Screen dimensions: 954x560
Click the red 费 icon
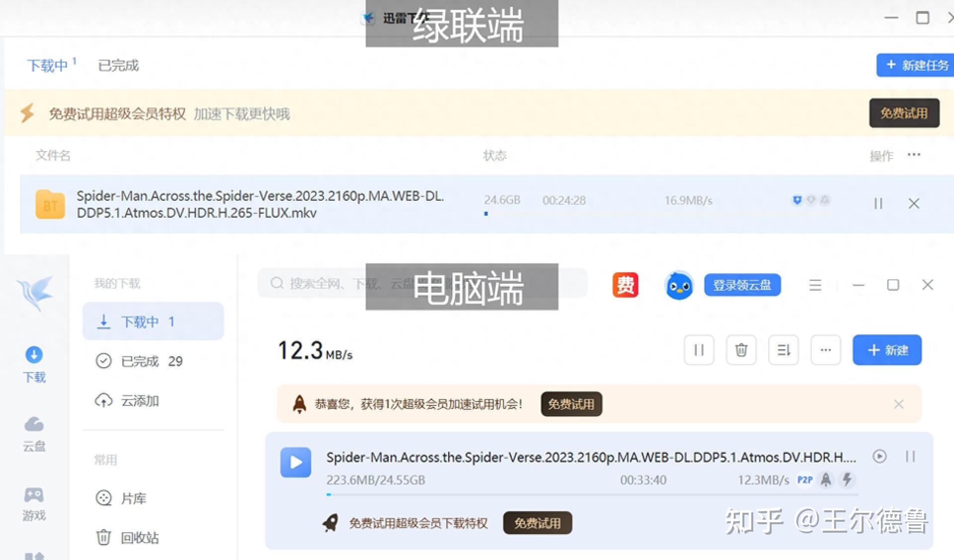point(625,285)
